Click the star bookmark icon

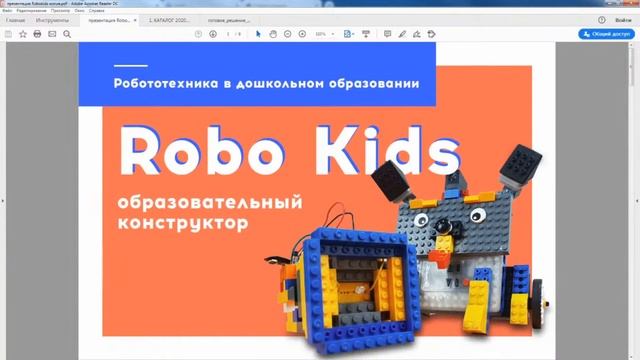23,34
